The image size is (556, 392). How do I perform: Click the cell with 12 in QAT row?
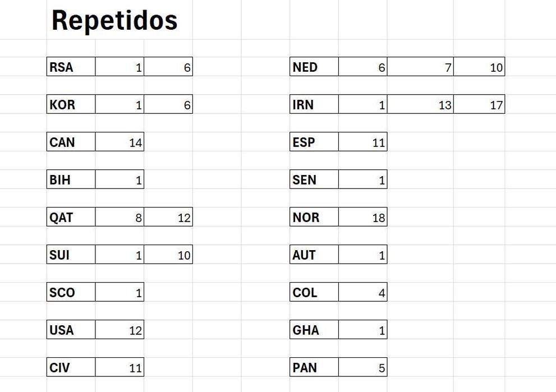pos(168,216)
